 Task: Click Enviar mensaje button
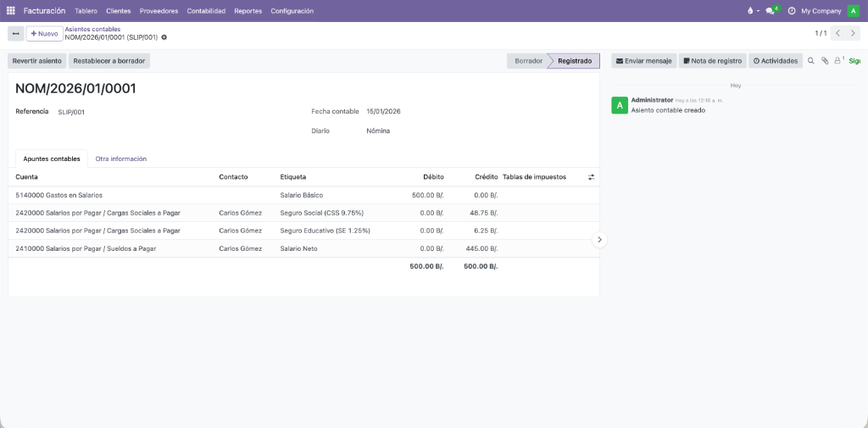tap(644, 61)
